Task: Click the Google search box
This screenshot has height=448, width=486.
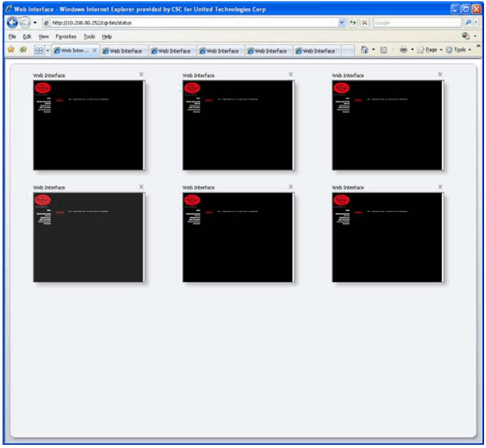Action: click(x=417, y=23)
